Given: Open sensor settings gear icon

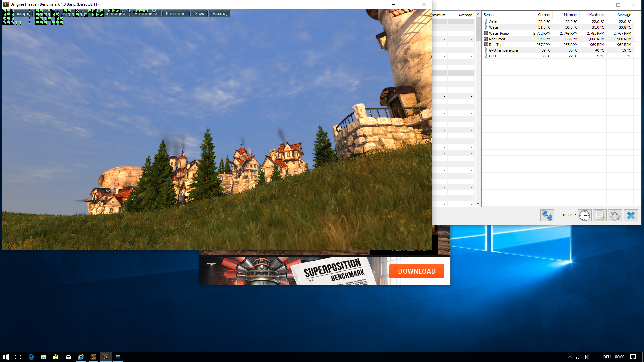Looking at the screenshot, I should point(615,215).
